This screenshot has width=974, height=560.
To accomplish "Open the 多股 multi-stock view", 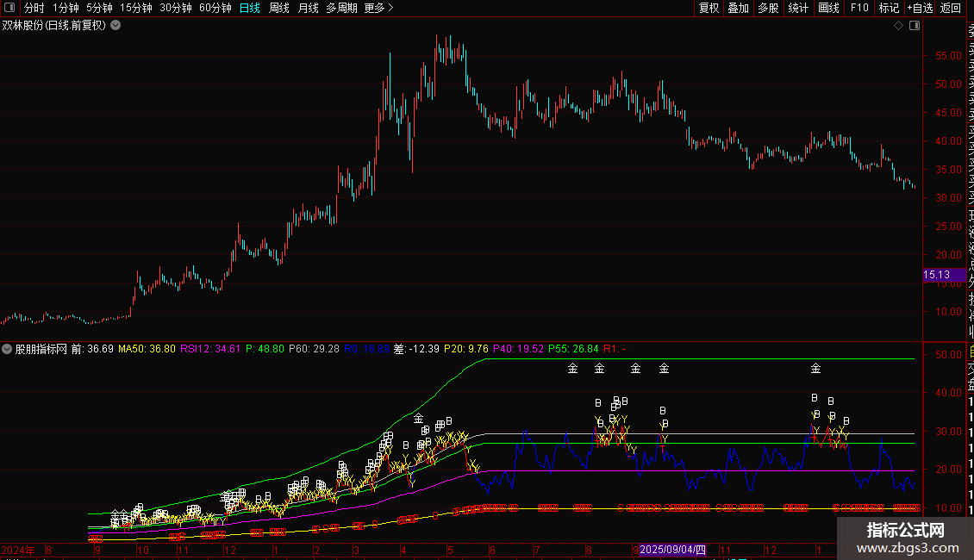I will point(768,8).
